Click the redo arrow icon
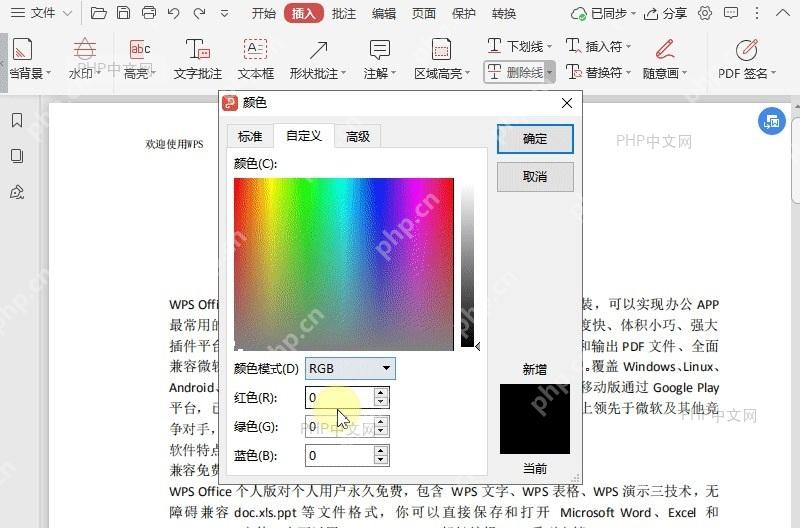The height and width of the screenshot is (528, 800). point(199,13)
